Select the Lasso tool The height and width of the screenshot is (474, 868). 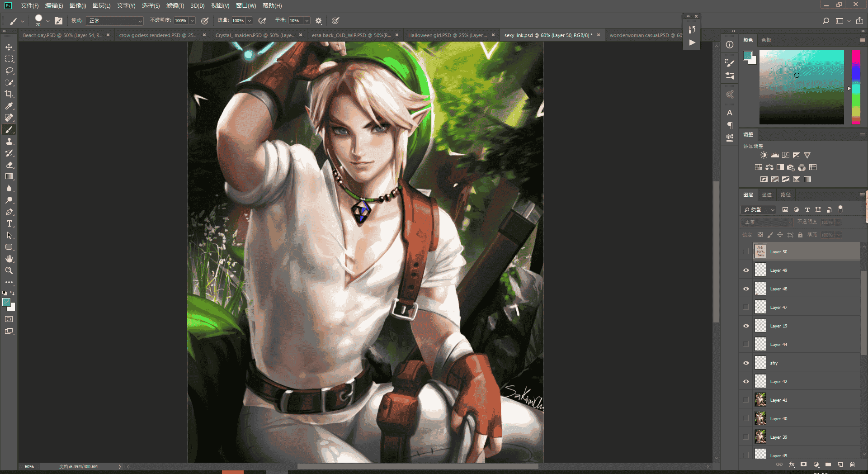coord(9,71)
